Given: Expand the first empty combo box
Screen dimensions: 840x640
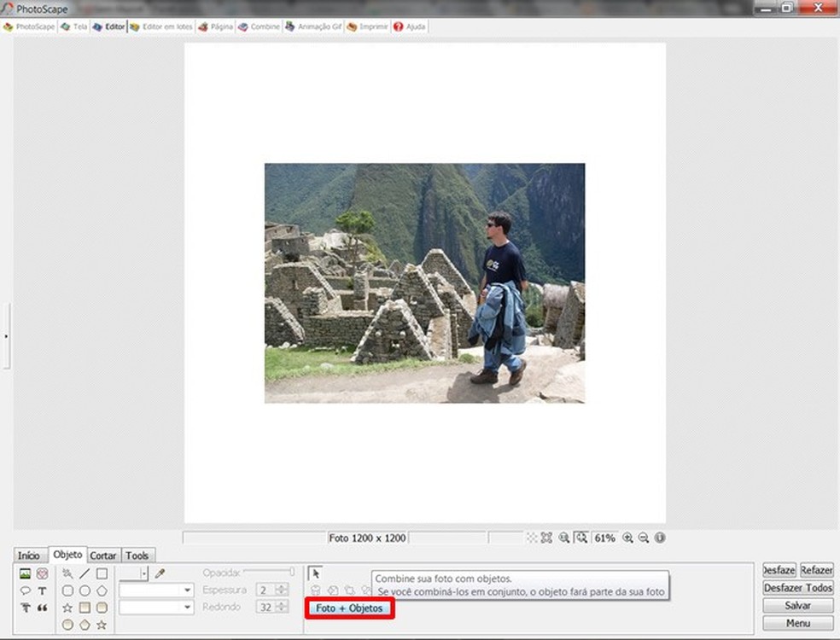Looking at the screenshot, I should coord(187,590).
